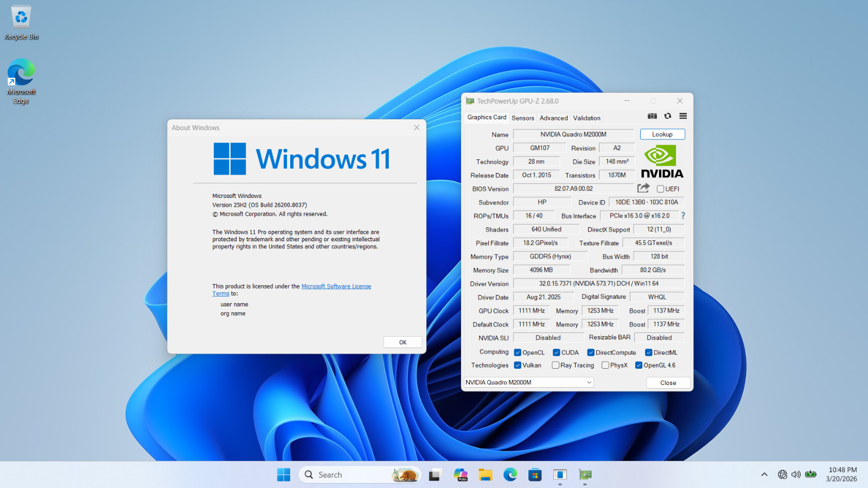The width and height of the screenshot is (868, 488).
Task: Click the Lookup button
Action: (662, 134)
